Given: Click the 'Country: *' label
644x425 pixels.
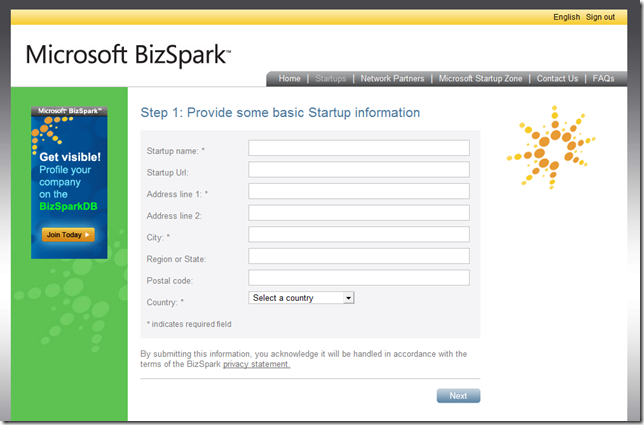Looking at the screenshot, I should point(165,302).
